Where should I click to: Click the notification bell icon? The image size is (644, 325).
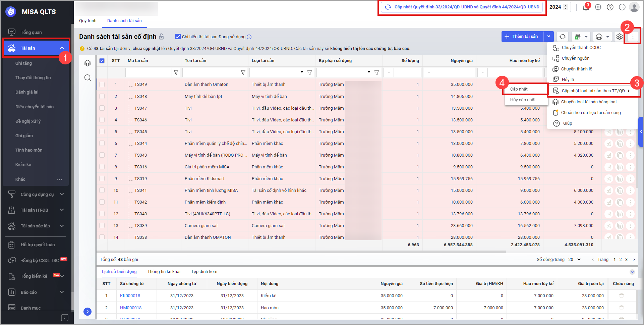(x=586, y=7)
